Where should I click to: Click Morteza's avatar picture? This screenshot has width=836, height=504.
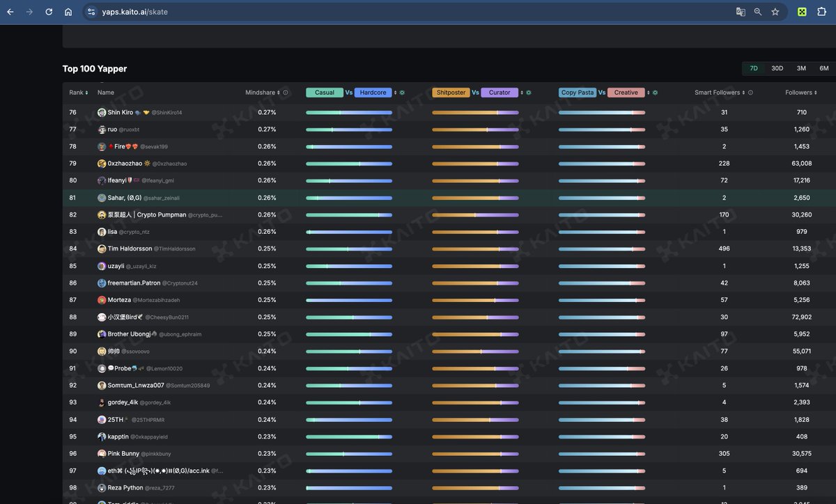102,300
